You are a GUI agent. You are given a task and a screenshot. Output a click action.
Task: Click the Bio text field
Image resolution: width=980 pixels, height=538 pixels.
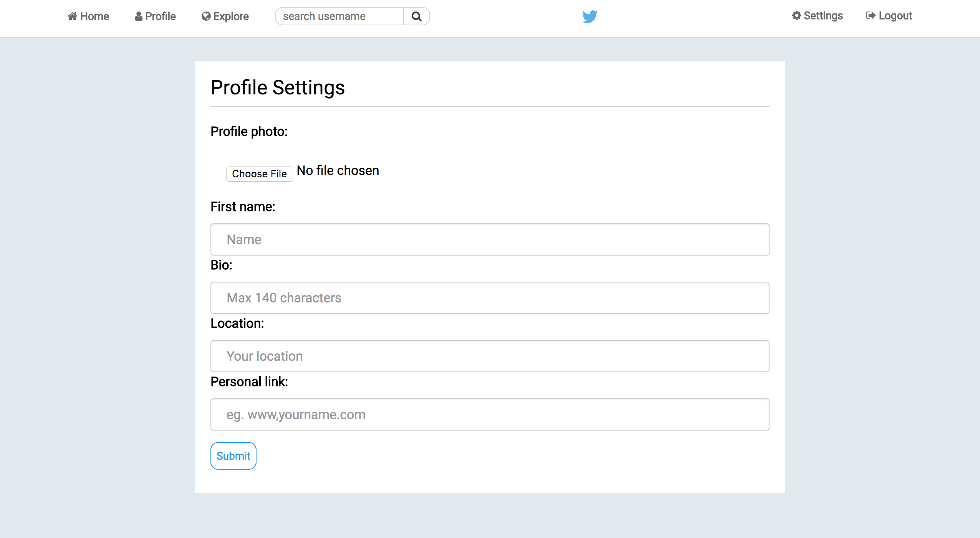coord(490,298)
